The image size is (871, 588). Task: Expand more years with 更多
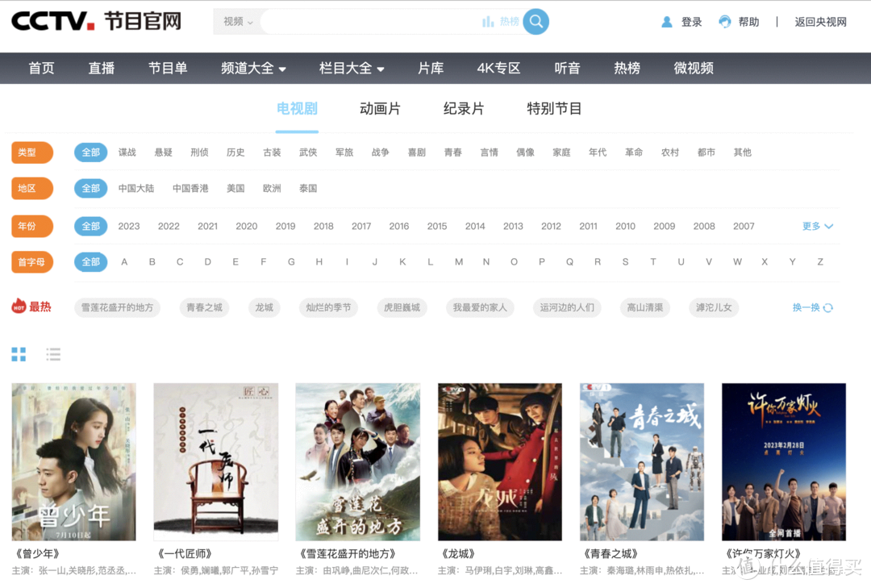[817, 226]
